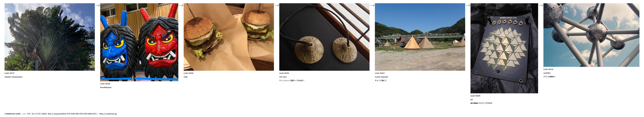Viewport: 644px width, 117px height.
Task: Click arrow between campsite and circuit board photos
Action: pyautogui.click(x=468, y=5)
